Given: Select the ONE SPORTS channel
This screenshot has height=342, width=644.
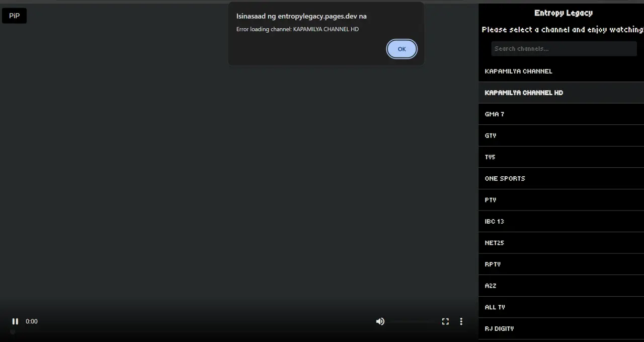Looking at the screenshot, I should 561,178.
